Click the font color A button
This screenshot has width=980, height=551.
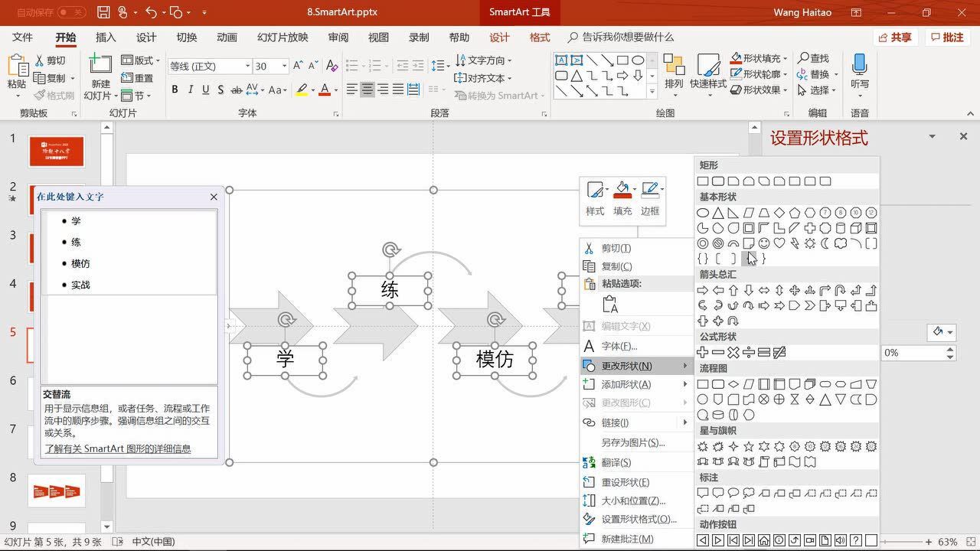[x=325, y=90]
